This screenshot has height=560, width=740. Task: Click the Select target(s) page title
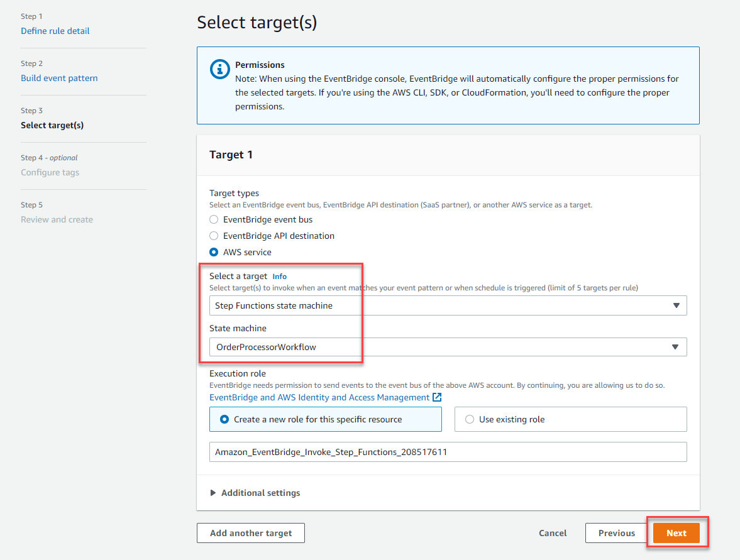pos(257,23)
